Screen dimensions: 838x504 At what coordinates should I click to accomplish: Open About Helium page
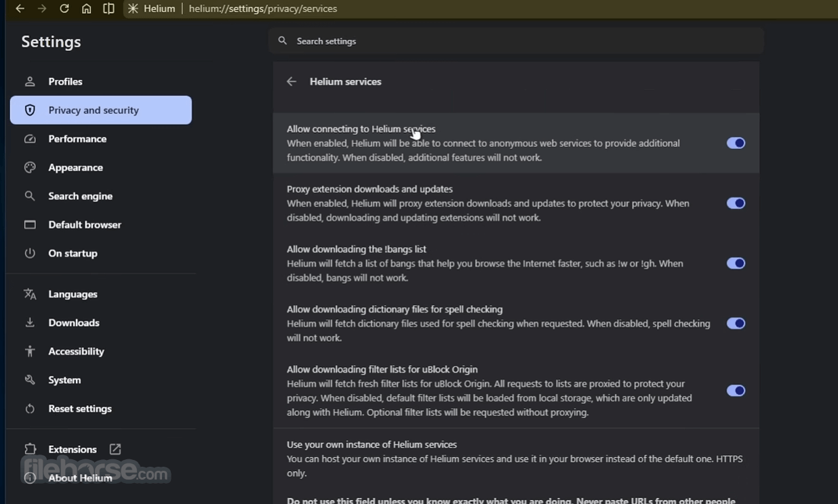100,478
